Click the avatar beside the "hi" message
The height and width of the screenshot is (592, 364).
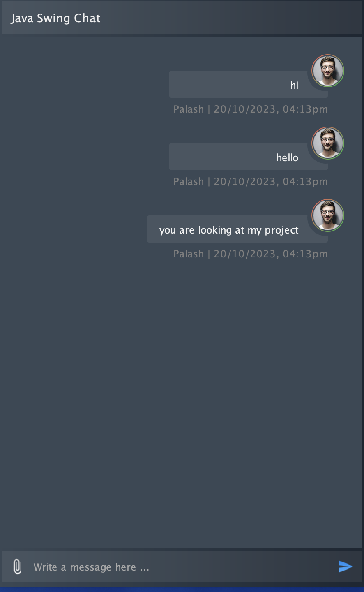click(x=327, y=71)
